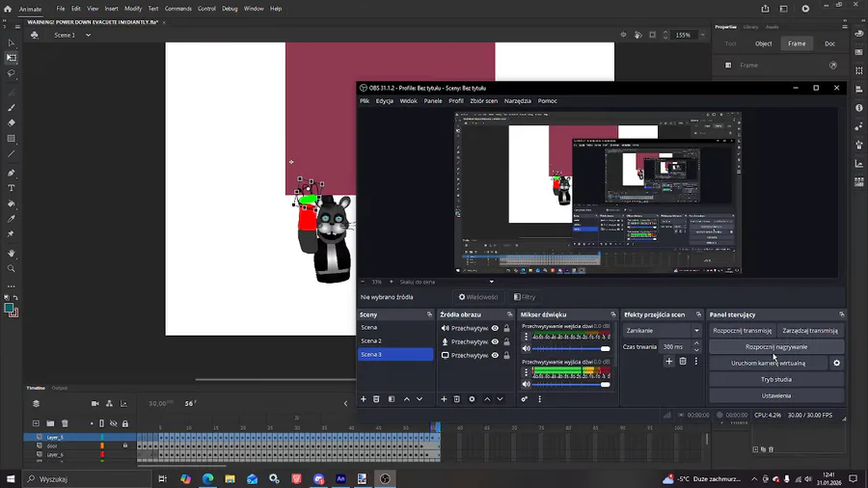This screenshot has width=868, height=488.
Task: Open the Narzędzia menu in OBS
Action: [518, 100]
